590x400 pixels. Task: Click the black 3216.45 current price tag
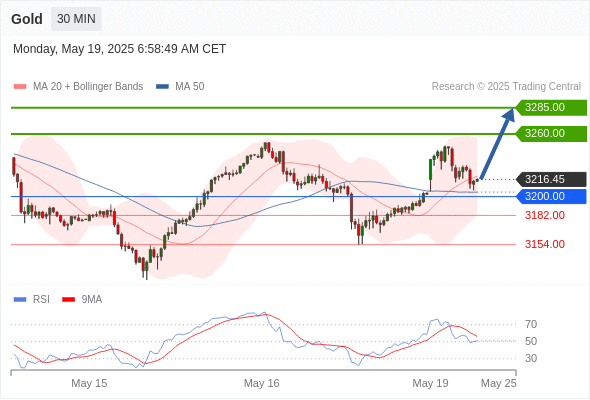[x=551, y=179]
